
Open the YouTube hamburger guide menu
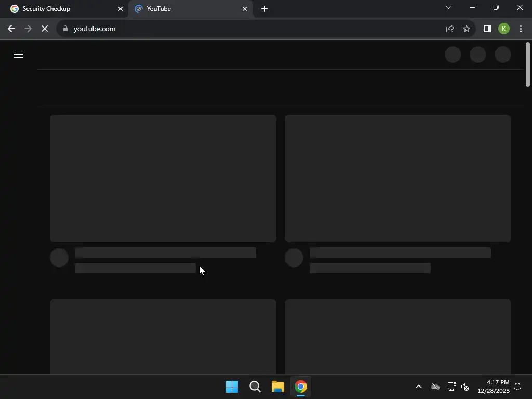click(19, 54)
